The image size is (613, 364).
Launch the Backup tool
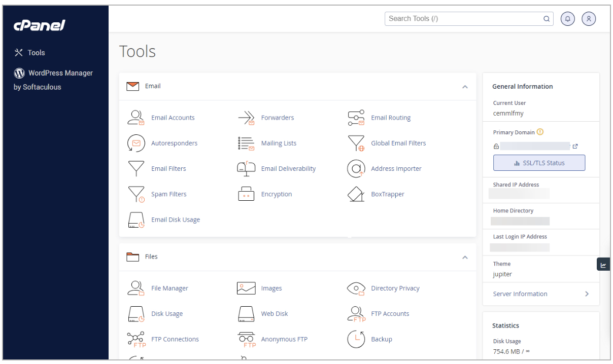pyautogui.click(x=382, y=339)
